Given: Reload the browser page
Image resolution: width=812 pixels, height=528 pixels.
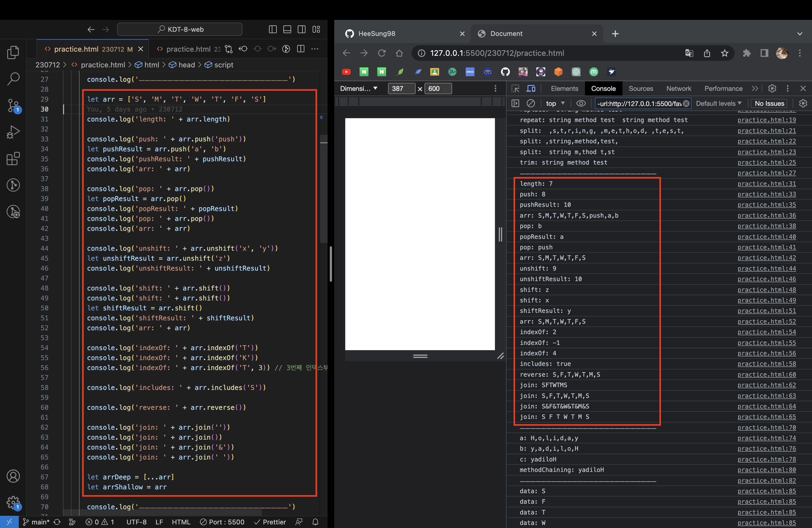Looking at the screenshot, I should pyautogui.click(x=381, y=53).
